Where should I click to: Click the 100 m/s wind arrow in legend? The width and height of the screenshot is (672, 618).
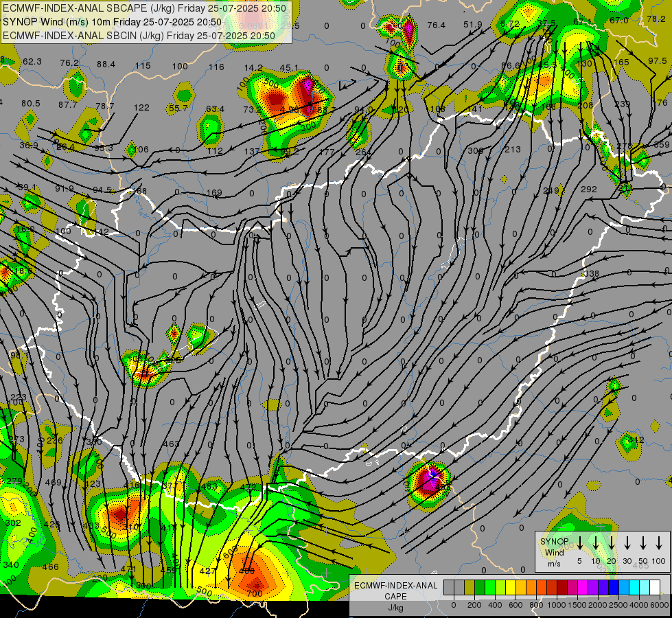point(659,542)
